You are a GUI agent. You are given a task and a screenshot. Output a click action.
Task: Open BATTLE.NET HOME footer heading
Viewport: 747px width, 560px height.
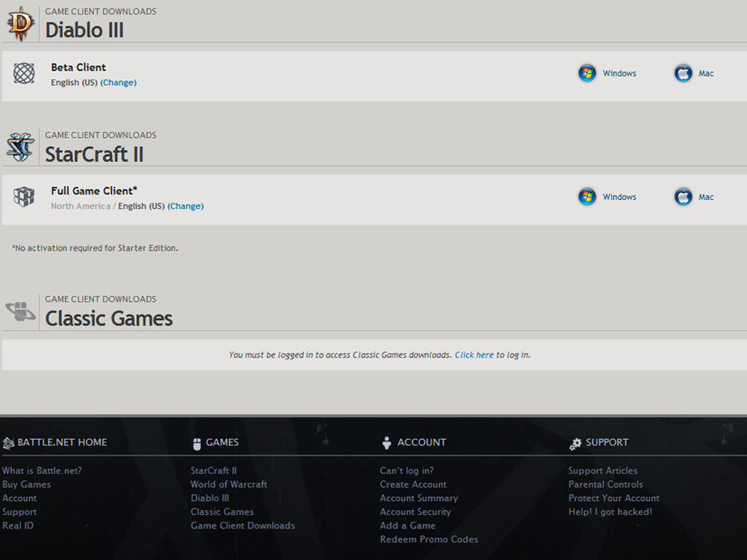point(62,442)
